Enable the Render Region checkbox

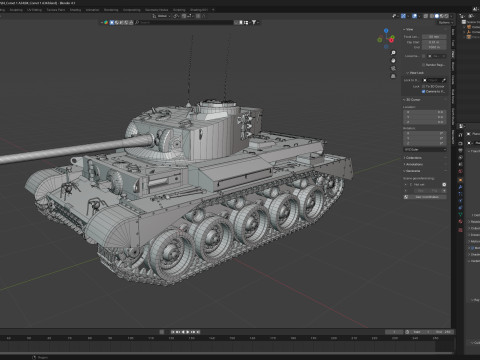pos(424,65)
